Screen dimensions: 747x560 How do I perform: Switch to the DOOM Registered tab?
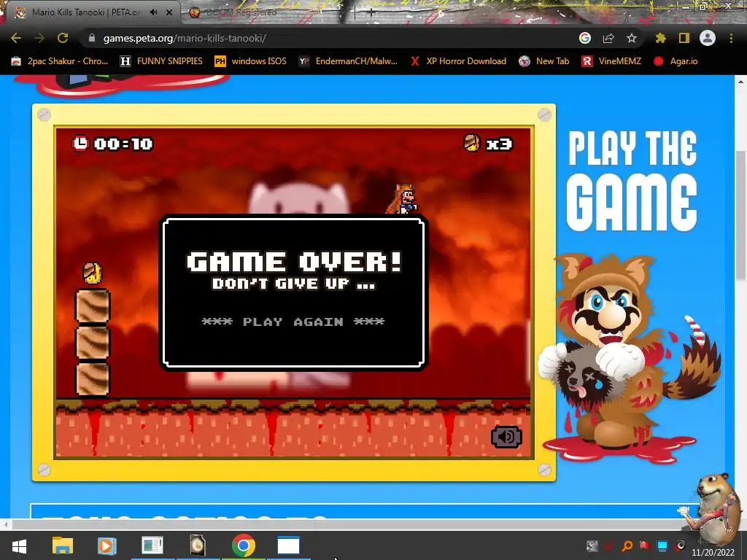[x=241, y=12]
